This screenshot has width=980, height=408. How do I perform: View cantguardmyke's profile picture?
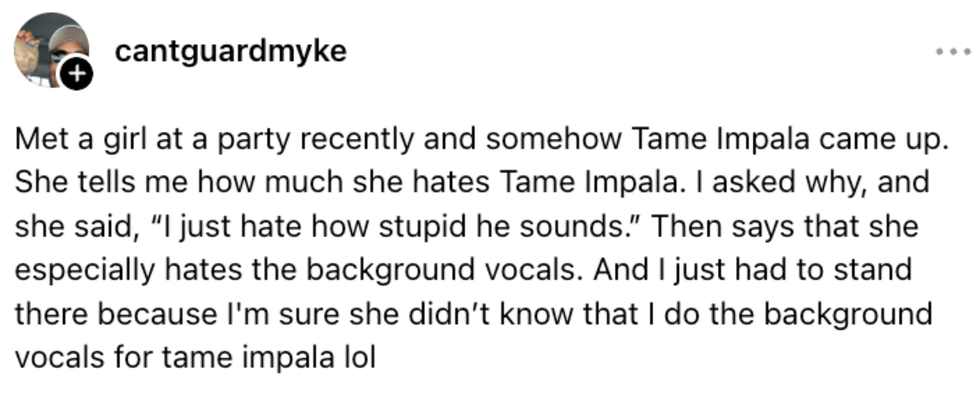coord(52,50)
